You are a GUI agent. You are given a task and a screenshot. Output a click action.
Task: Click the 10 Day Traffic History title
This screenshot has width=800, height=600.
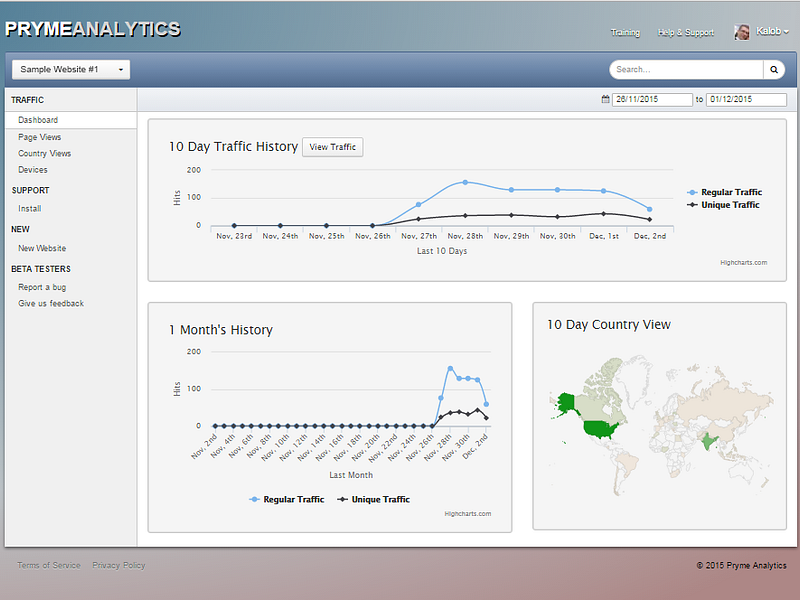(x=233, y=146)
